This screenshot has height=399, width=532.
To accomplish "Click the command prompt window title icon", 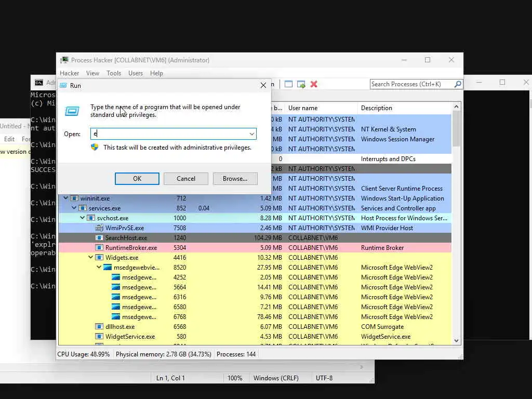I will click(39, 83).
